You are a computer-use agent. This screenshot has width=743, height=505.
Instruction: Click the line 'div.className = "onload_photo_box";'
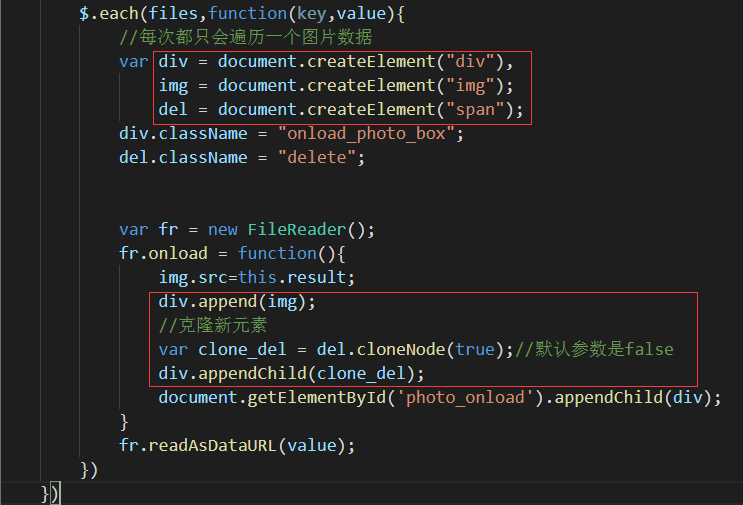tap(291, 134)
